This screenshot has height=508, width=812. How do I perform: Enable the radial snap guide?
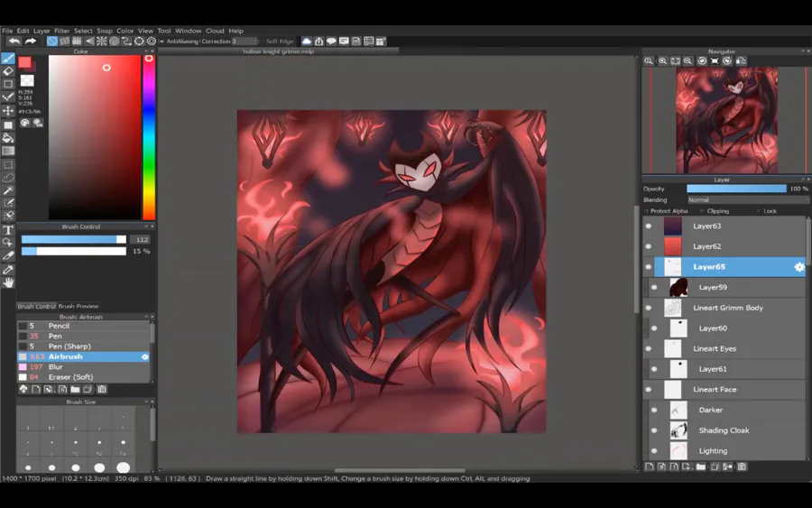point(102,41)
